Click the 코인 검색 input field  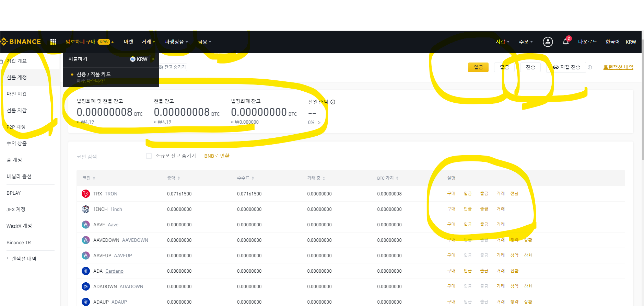[x=108, y=157]
